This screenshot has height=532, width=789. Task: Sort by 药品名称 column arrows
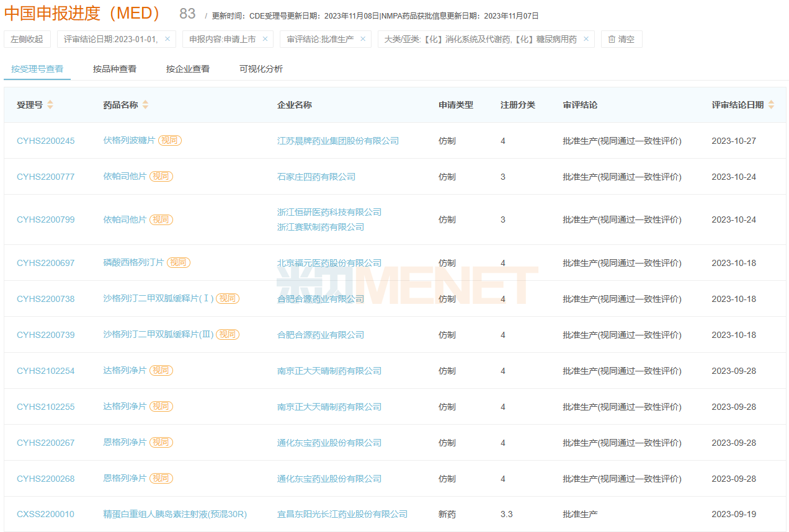coord(145,105)
